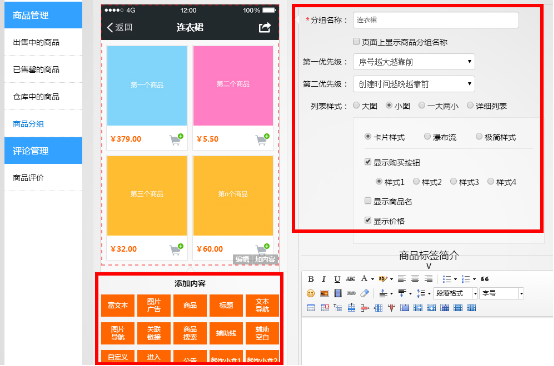The image size is (554, 366).
Task: Insert a bulleted list
Action: tap(447, 279)
